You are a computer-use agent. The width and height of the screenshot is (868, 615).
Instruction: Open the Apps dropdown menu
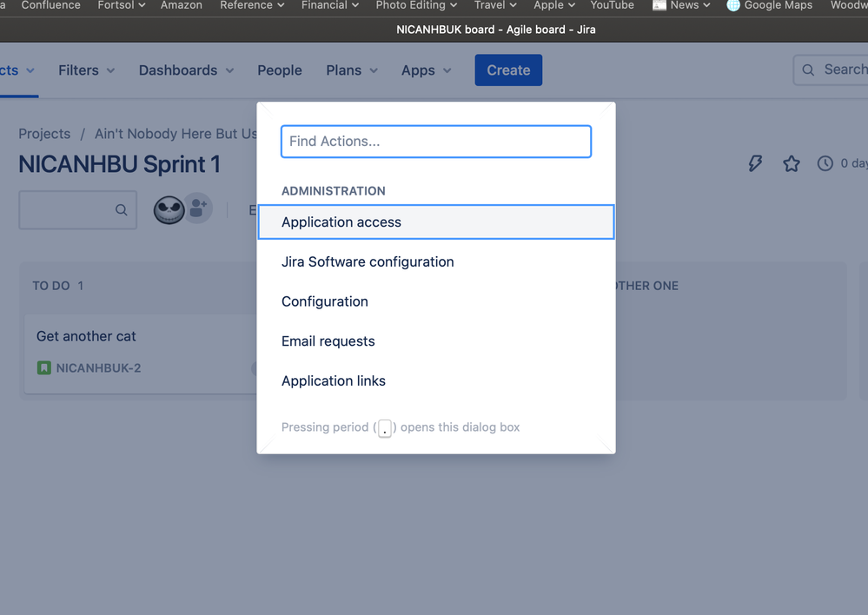pyautogui.click(x=427, y=70)
